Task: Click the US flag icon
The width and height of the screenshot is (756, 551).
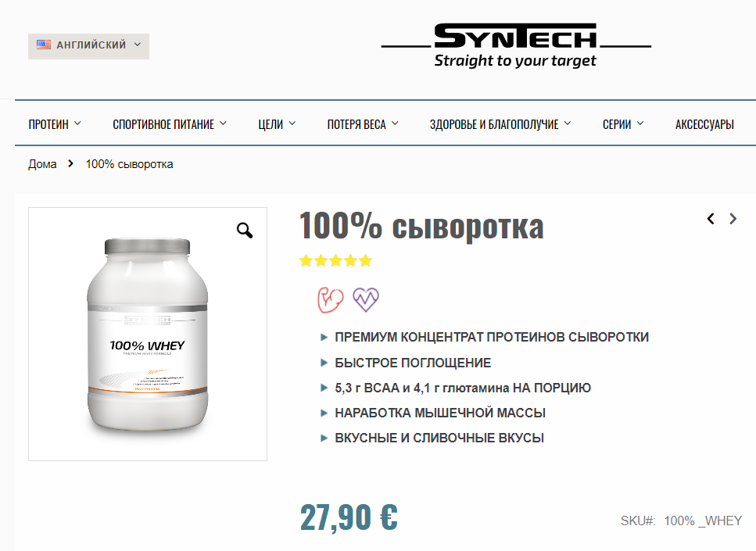Action: click(44, 45)
